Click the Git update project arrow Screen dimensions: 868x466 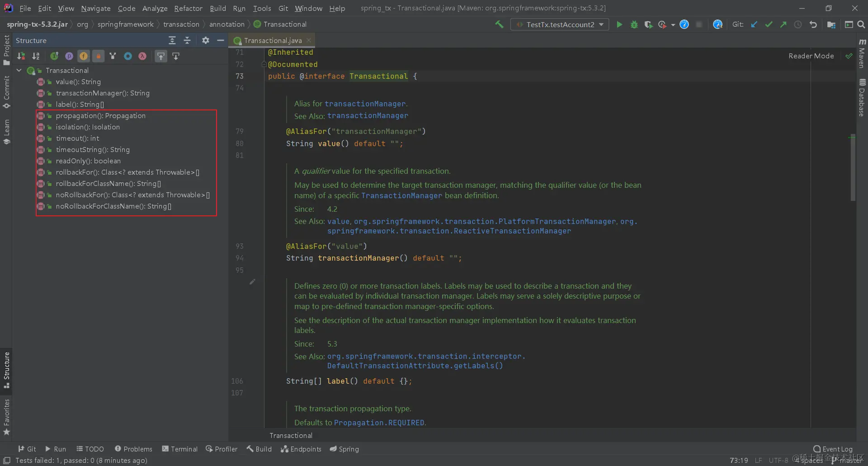pyautogui.click(x=754, y=24)
